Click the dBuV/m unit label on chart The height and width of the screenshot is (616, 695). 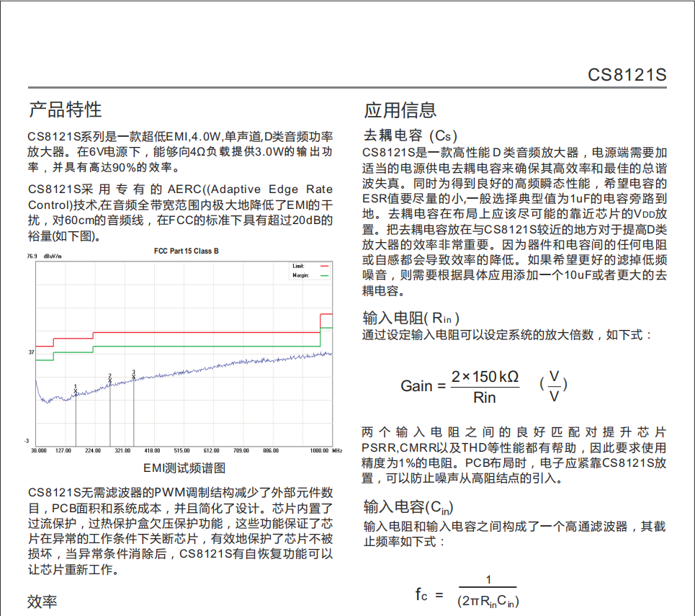(x=53, y=256)
